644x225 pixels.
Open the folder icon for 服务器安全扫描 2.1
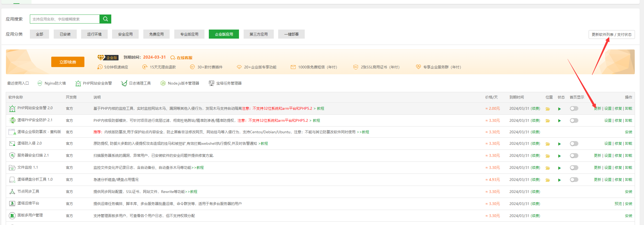click(x=548, y=156)
